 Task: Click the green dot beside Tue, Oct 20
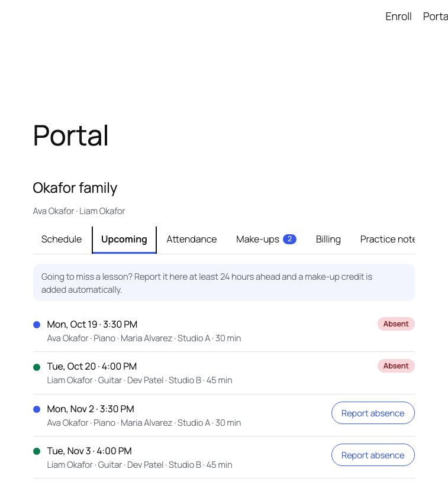[x=37, y=367]
